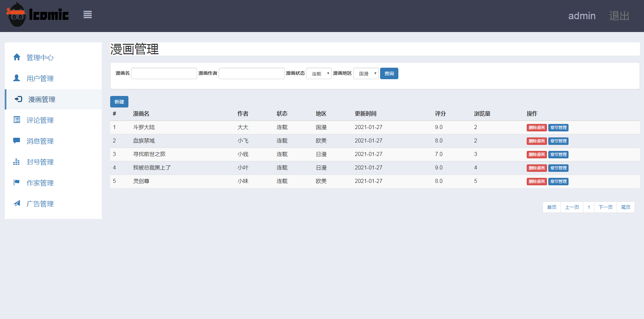Open 章节管理 for 寻找前世之旅

[558, 155]
